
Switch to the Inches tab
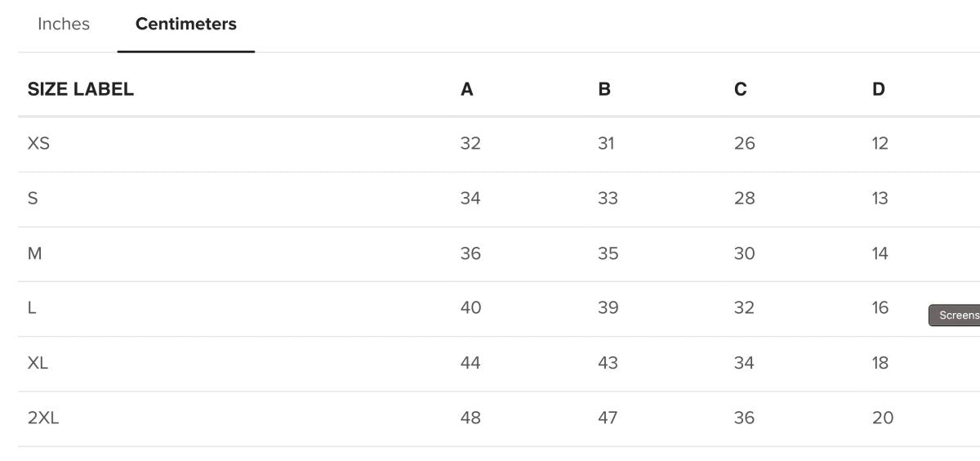(x=64, y=25)
